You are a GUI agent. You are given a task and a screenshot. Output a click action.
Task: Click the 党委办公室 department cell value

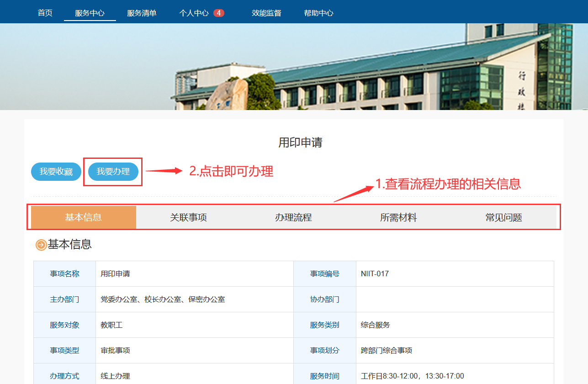(163, 300)
